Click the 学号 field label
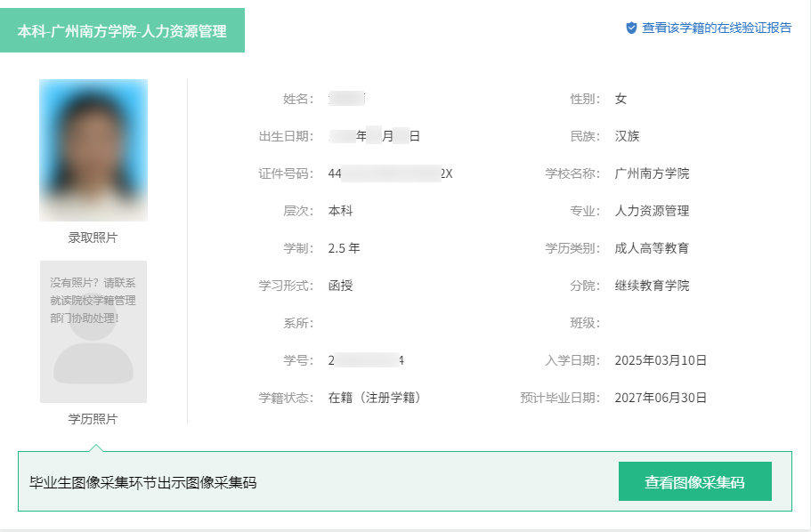This screenshot has width=811, height=532. (x=298, y=360)
